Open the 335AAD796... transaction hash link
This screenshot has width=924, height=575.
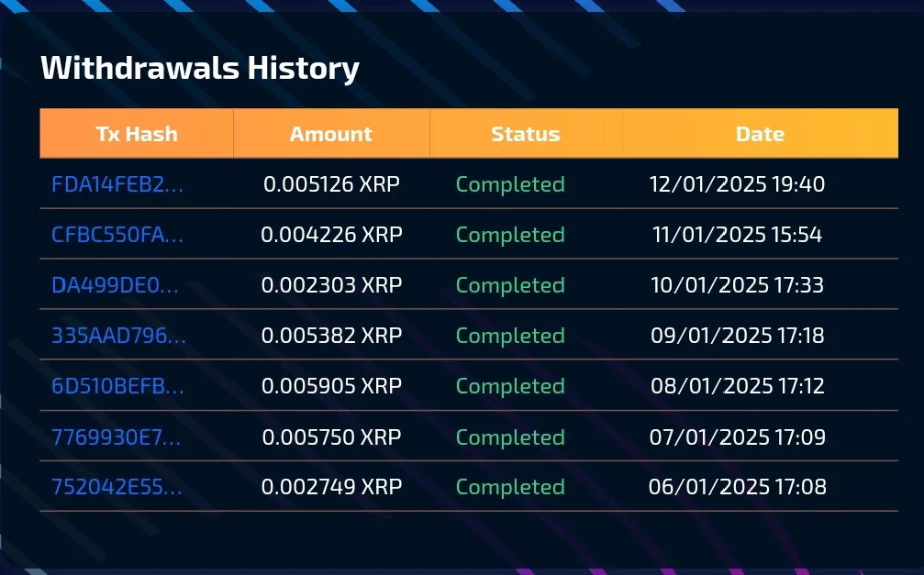(118, 336)
